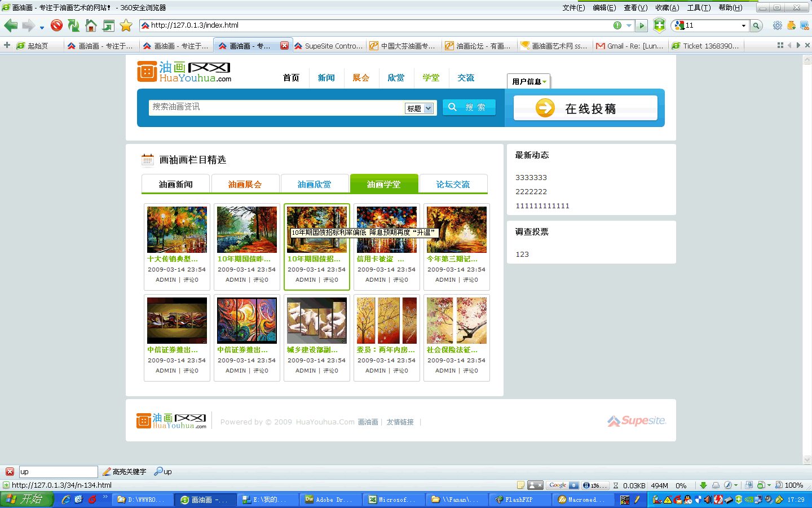This screenshot has height=508, width=812.
Task: Click the restore-page toolbar icon
Action: 108,25
